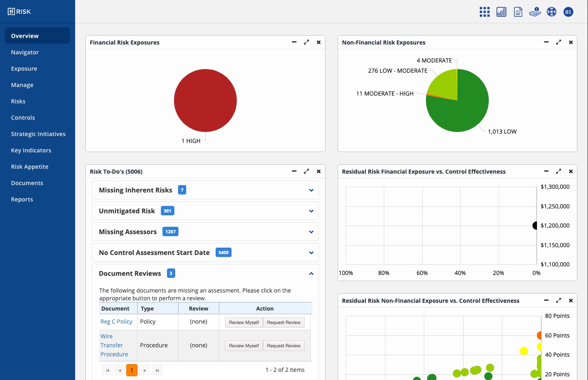
Task: Open the app grid launcher icon
Action: pyautogui.click(x=484, y=11)
